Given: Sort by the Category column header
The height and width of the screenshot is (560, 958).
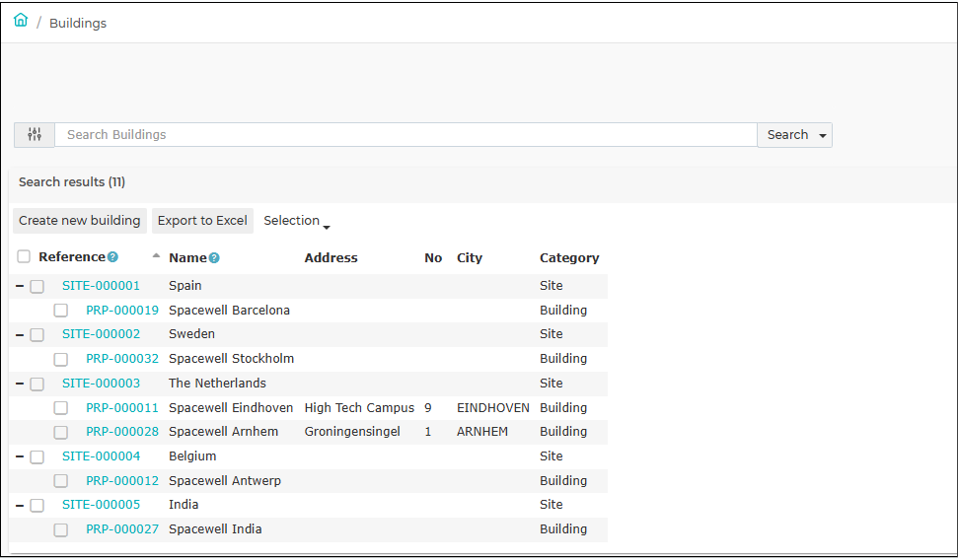Looking at the screenshot, I should (569, 257).
